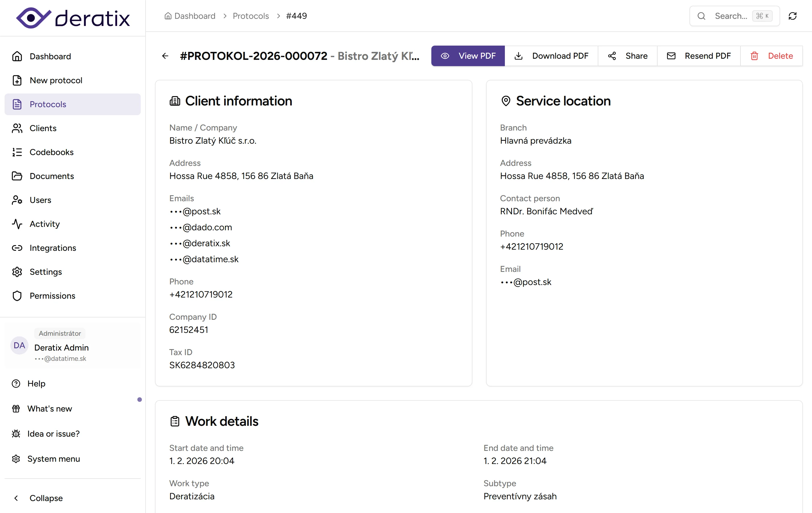Viewport: 812px width, 513px height.
Task: Open the Activity pulse icon in sidebar
Action: point(17,224)
